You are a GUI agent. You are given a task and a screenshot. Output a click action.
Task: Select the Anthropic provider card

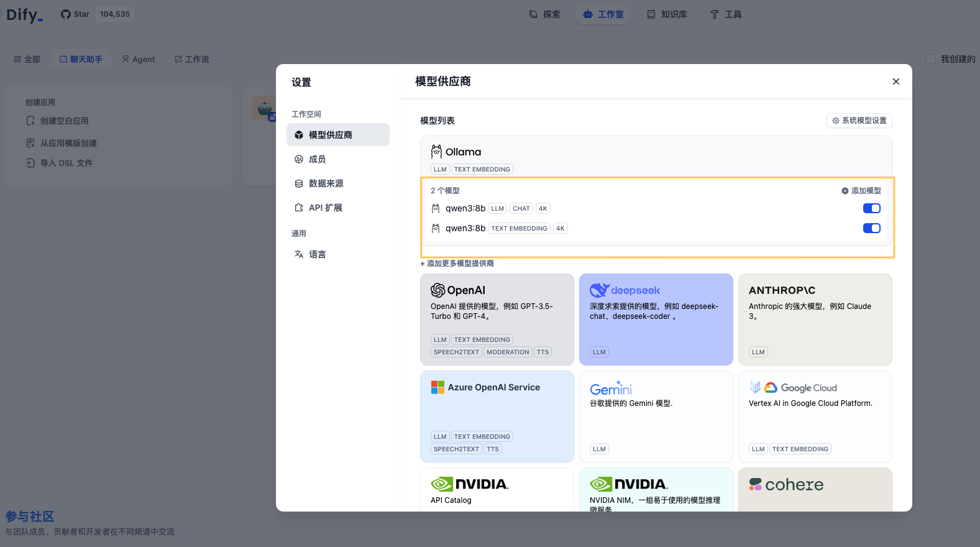coord(815,319)
